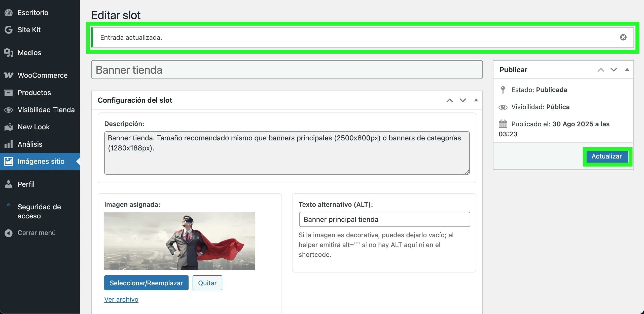Dismiss the Entrada actualizada notice

click(623, 37)
